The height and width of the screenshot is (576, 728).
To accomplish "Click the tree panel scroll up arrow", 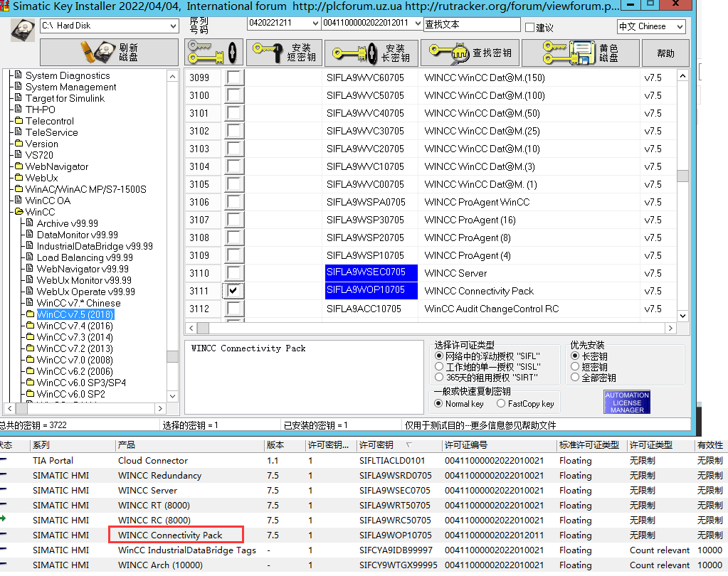I will pos(173,76).
